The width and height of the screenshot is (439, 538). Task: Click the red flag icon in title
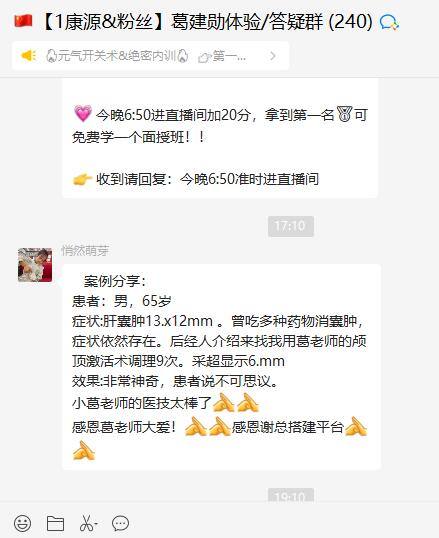(x=23, y=21)
